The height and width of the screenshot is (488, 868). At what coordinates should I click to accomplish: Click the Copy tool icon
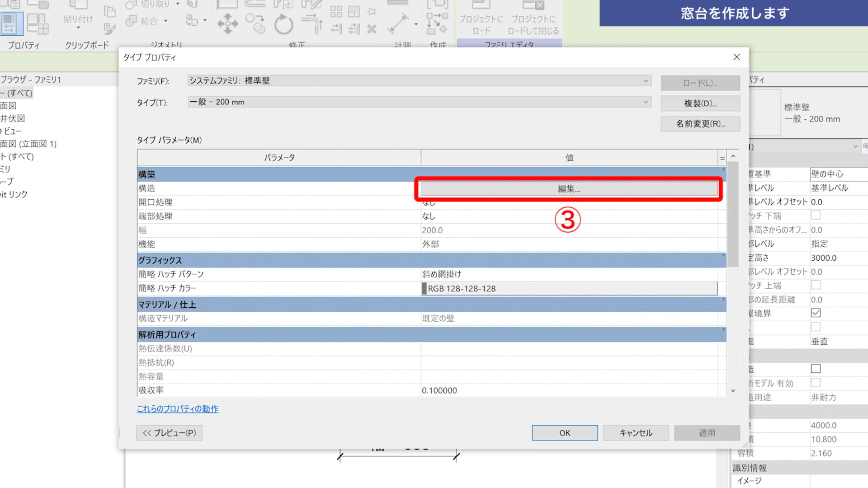tap(255, 23)
